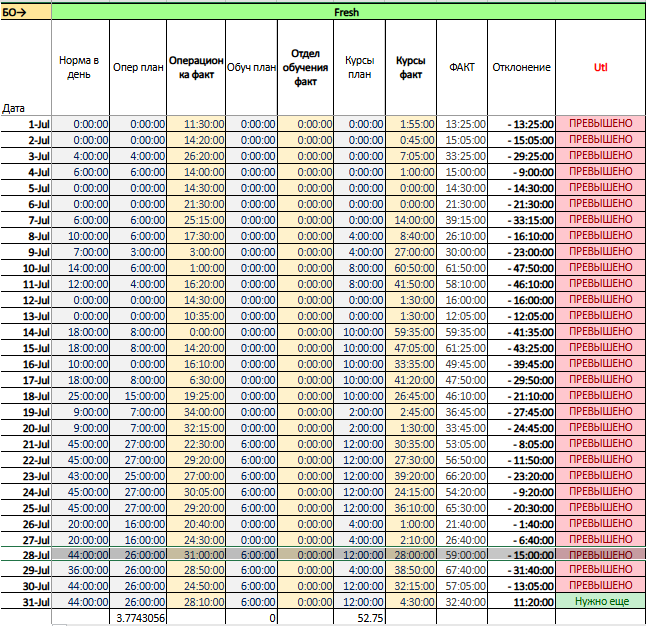Image resolution: width=646 pixels, height=626 pixels.
Task: Click - 9:00:00 deviation in 4-Jul row
Action: [521, 172]
